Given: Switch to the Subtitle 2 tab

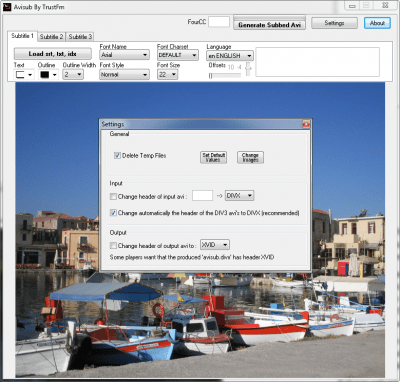Looking at the screenshot, I should click(51, 37).
